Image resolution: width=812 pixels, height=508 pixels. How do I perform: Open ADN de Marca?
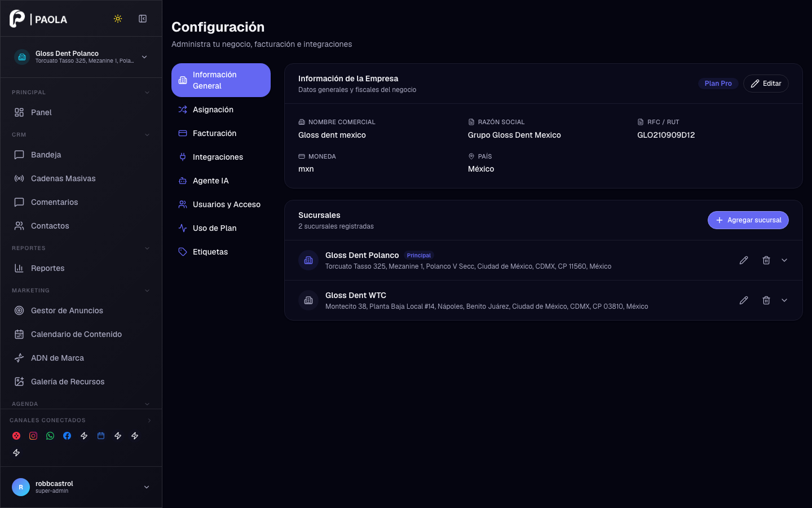click(x=81, y=358)
